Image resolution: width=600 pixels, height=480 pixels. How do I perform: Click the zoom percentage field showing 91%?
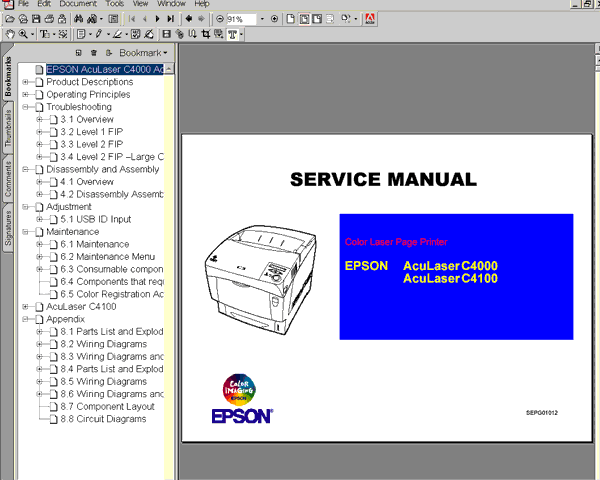click(x=241, y=19)
